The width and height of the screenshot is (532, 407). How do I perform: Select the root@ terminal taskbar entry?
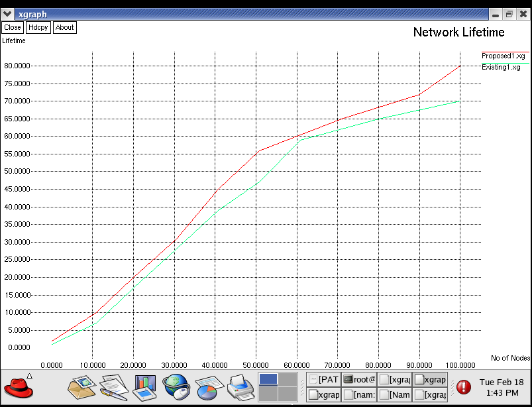coord(359,379)
